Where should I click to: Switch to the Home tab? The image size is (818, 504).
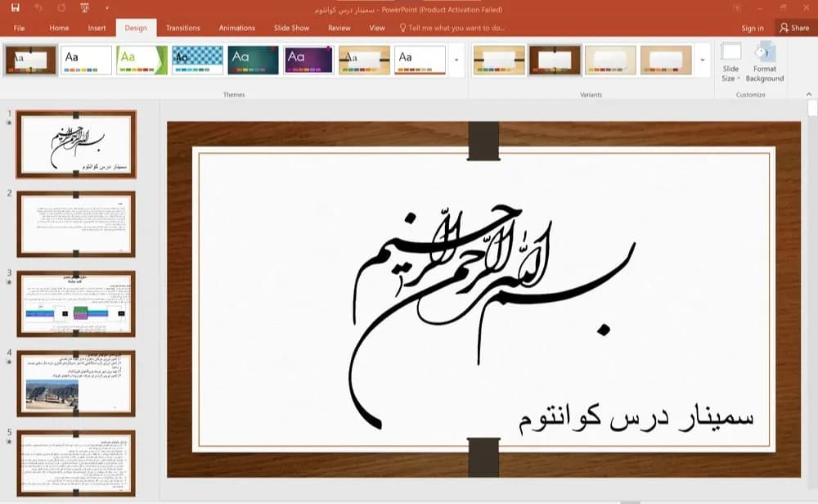point(59,28)
